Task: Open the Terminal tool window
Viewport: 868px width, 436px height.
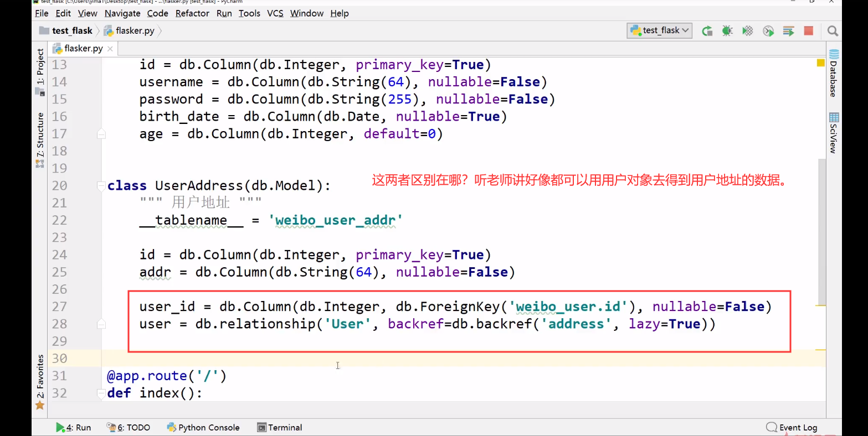Action: (280, 427)
